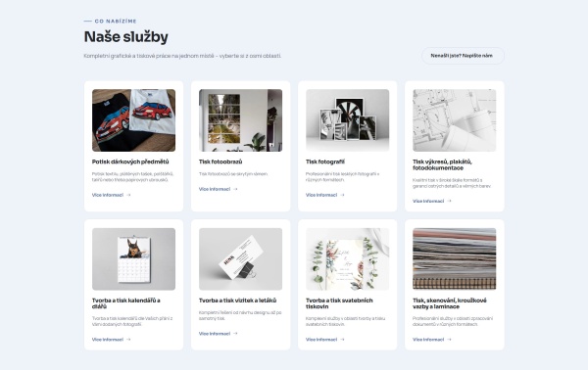Open the 'Tisk fotografií' card title
The width and height of the screenshot is (588, 370).
[325, 162]
